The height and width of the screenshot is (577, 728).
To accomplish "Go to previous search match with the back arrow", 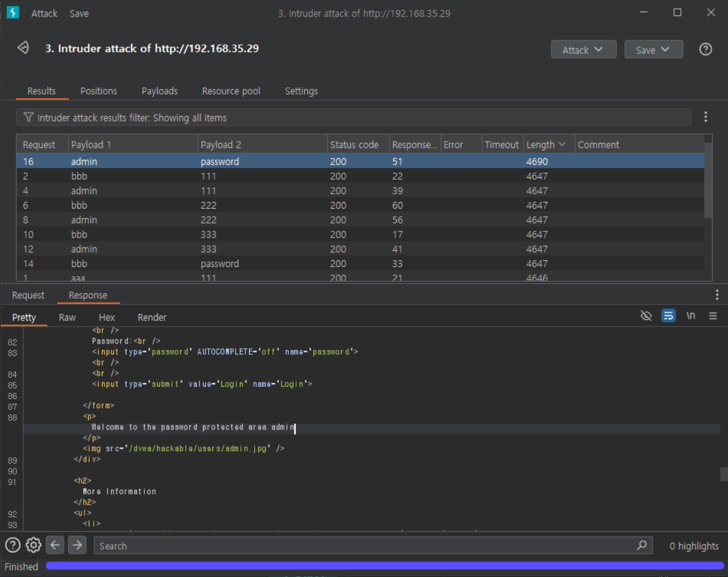I will point(55,545).
